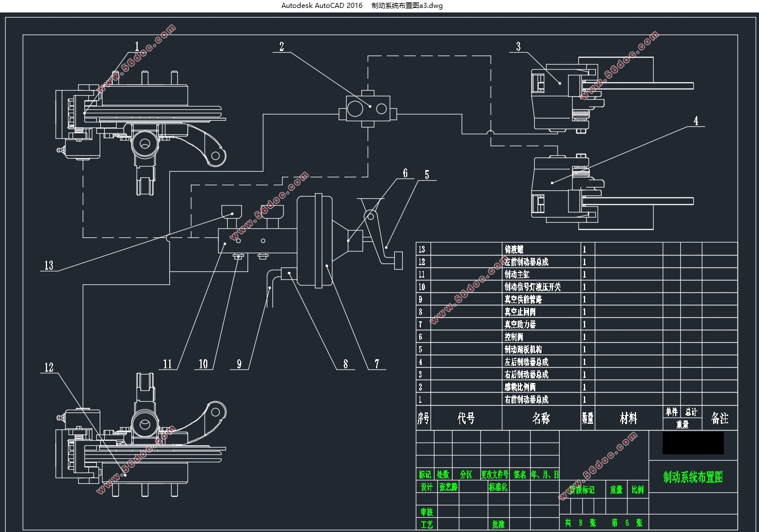The height and width of the screenshot is (532, 759).
Task: Select the 储液罐 row in parts list
Action: [514, 249]
